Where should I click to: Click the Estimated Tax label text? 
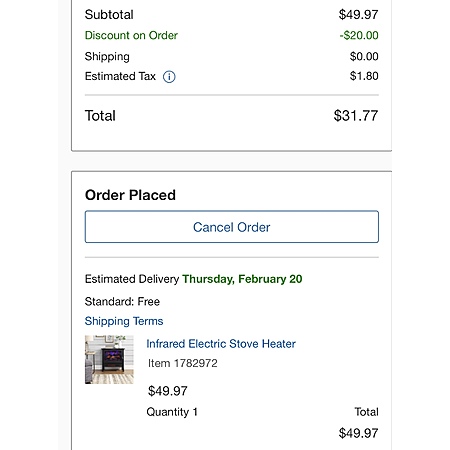pos(120,76)
